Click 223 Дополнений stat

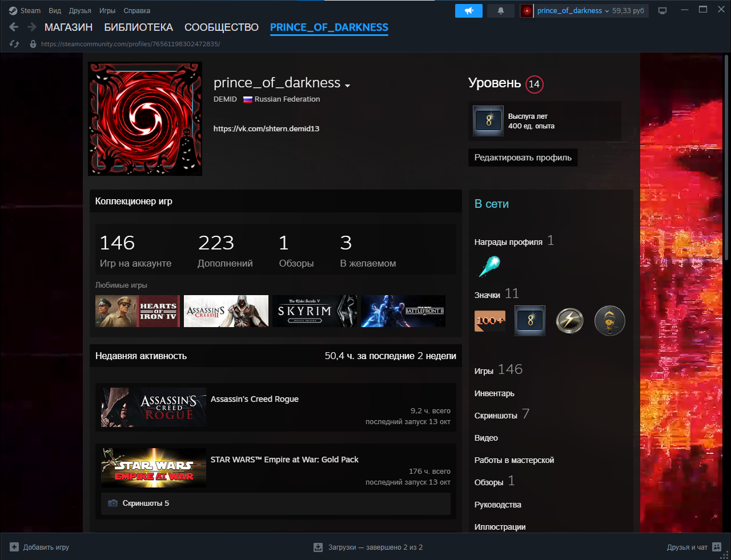225,251
